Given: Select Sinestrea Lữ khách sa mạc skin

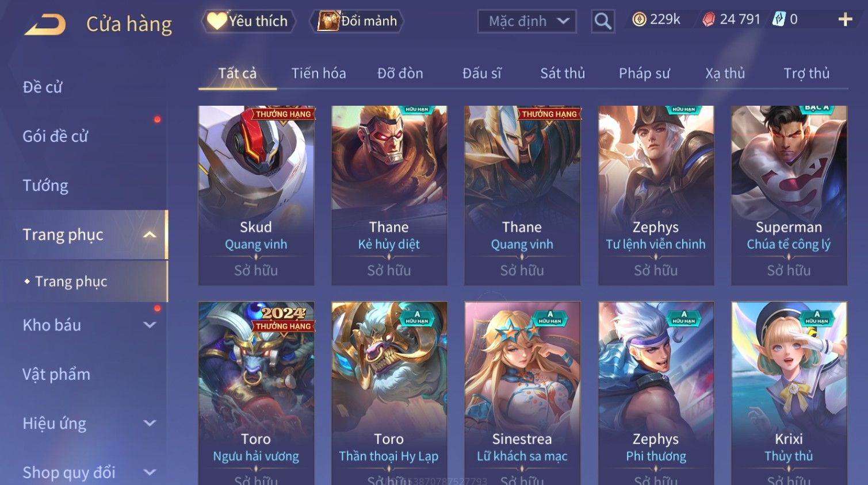Looking at the screenshot, I should 522,393.
